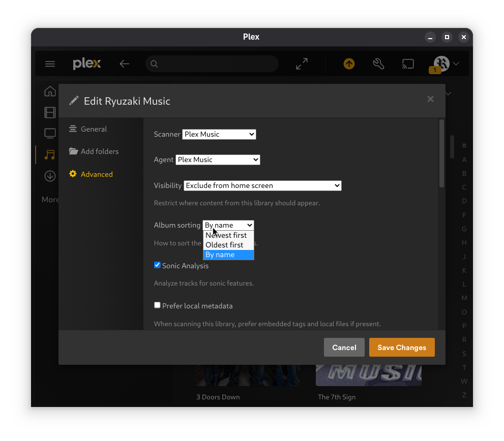Expand the chevron beside user avatar

pos(456,64)
